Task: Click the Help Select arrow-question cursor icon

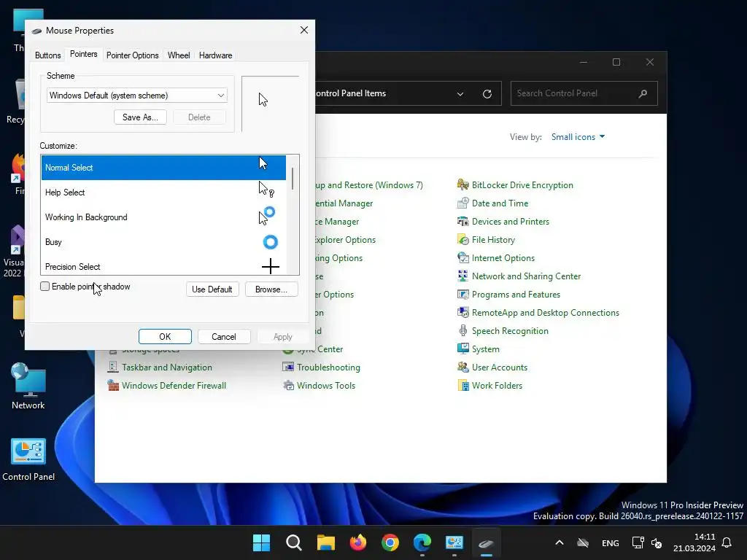Action: tap(266, 190)
